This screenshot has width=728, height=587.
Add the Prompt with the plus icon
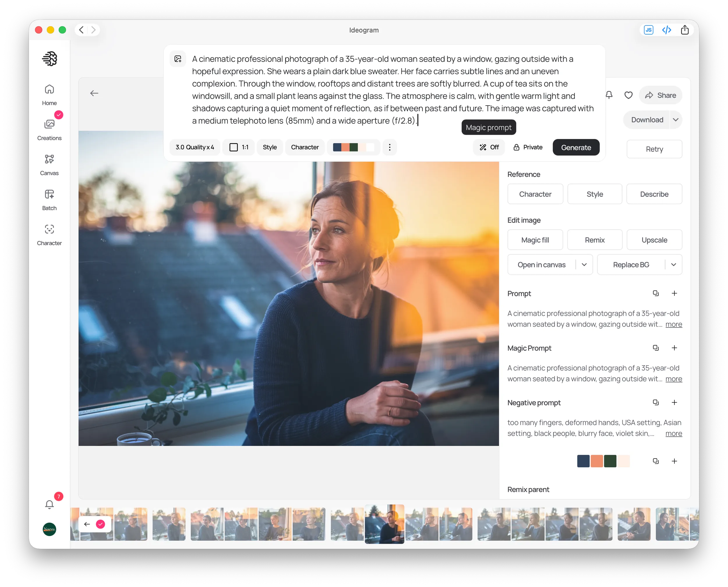(674, 293)
